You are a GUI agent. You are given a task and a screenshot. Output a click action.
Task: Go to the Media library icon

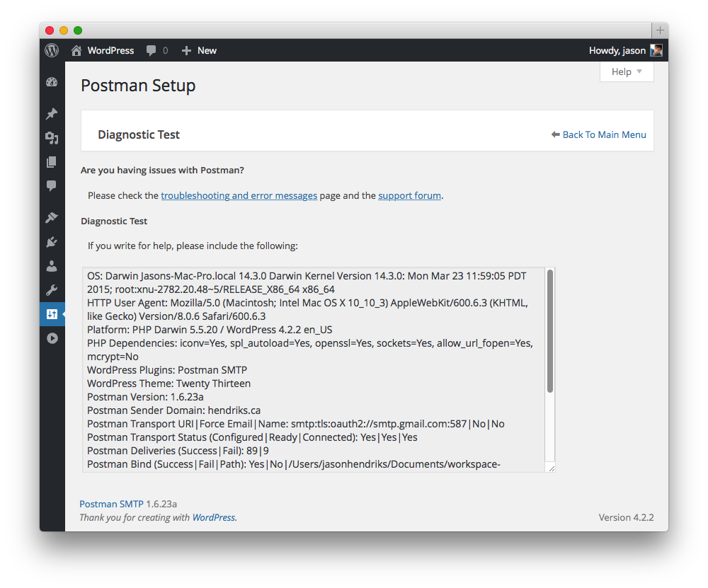[x=52, y=138]
